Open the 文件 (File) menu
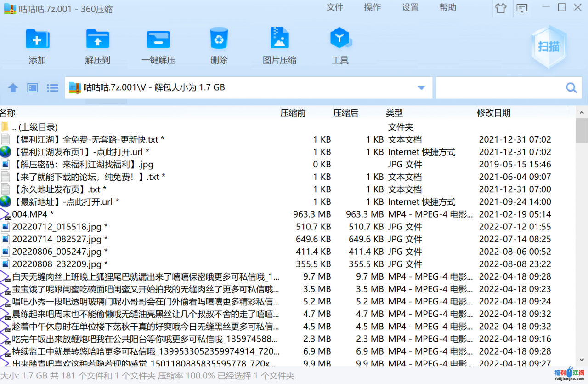This screenshot has width=588, height=384. click(335, 7)
